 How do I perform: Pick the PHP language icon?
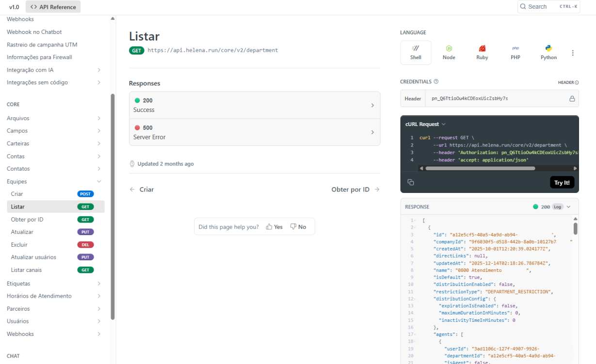tap(515, 49)
